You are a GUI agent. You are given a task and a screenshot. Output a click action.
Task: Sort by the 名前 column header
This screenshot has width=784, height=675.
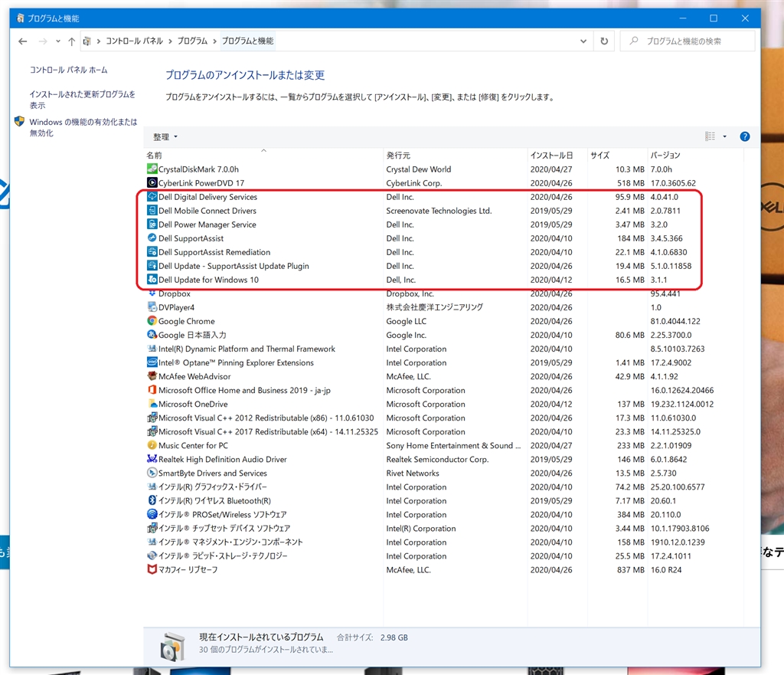click(263, 155)
